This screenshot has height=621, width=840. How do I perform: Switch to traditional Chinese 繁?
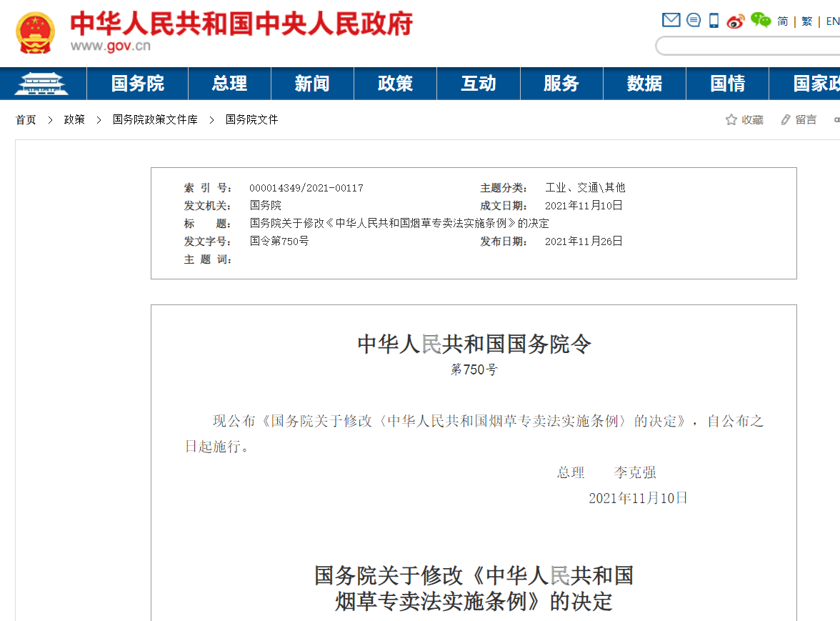coord(806,21)
